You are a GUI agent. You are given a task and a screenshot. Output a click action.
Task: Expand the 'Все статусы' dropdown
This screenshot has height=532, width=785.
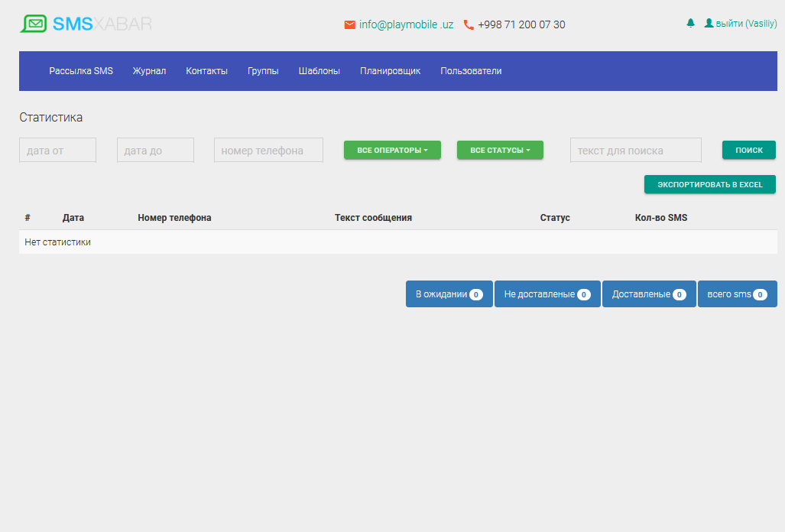point(500,150)
